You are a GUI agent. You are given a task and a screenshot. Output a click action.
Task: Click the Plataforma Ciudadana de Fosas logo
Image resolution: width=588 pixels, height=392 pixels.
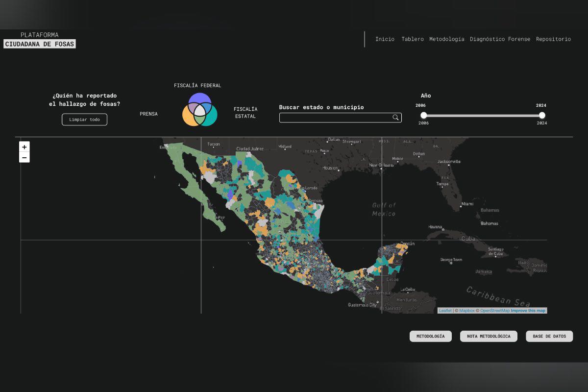40,40
